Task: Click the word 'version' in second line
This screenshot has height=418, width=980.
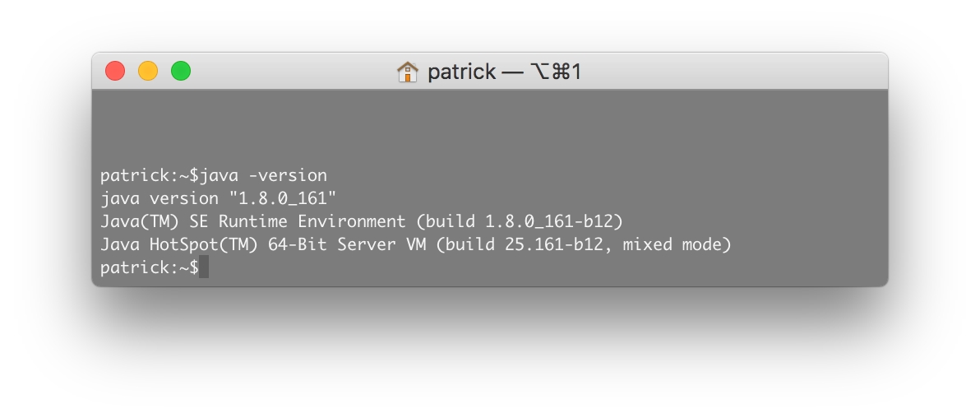Action: pos(184,198)
